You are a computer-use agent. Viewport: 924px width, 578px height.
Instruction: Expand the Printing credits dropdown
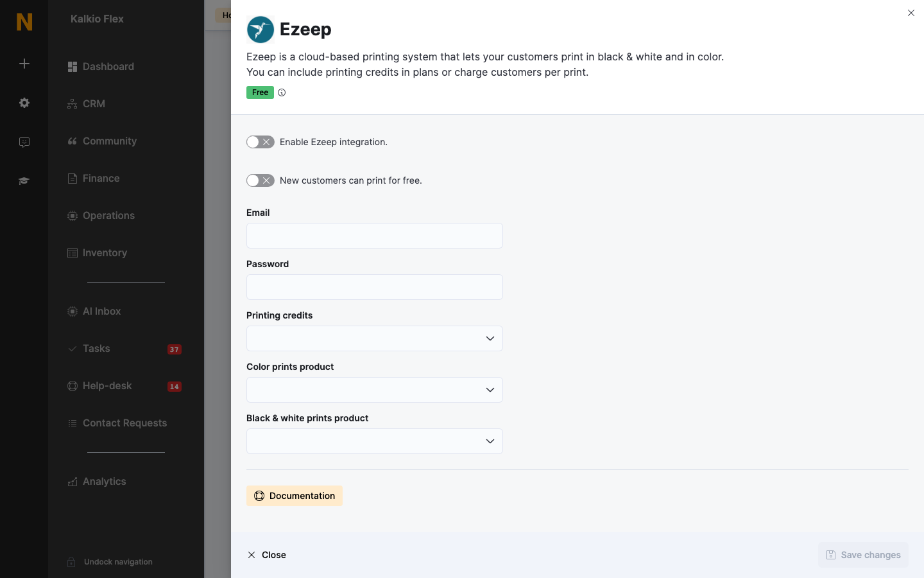(375, 338)
